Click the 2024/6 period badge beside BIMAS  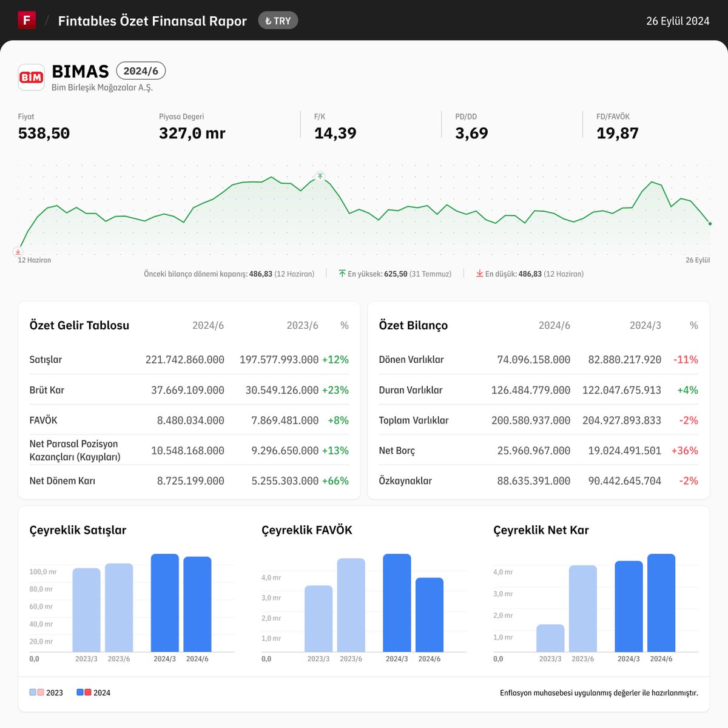(141, 71)
